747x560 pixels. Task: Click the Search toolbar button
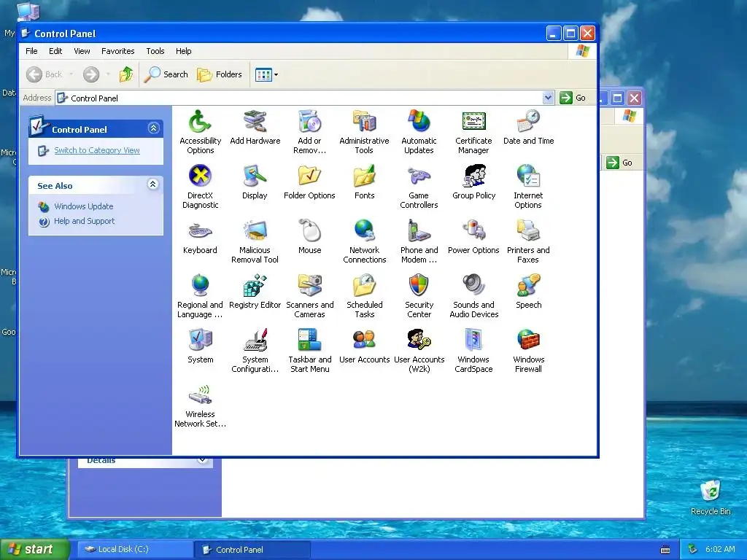[x=166, y=74]
